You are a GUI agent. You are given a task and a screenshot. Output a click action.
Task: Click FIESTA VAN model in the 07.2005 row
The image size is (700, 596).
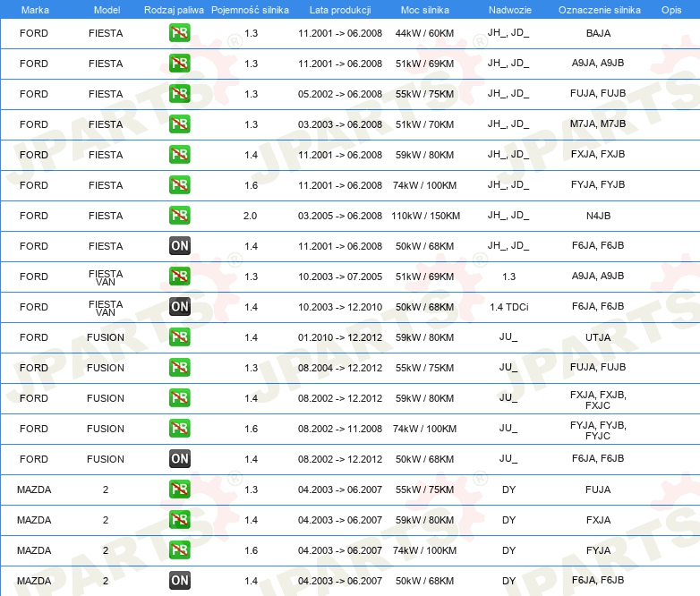(106, 277)
